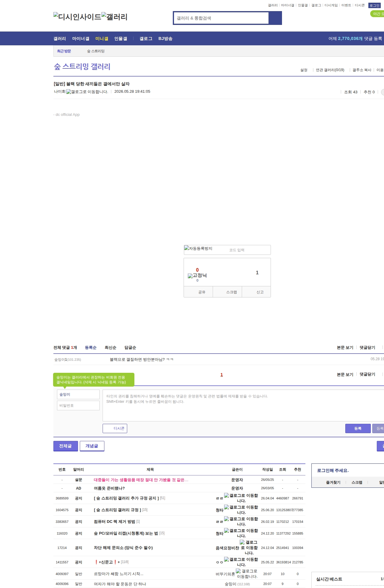This screenshot has height=588, width=384.
Task: Open post 여자가 해야 할 운동은 단 하나
Action: pos(120,584)
